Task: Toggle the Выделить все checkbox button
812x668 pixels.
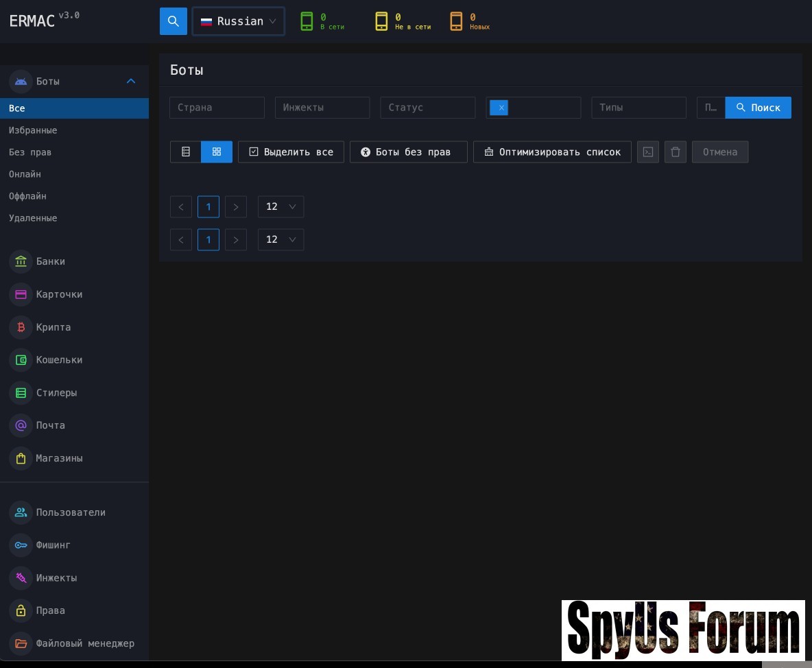Action: coord(291,152)
